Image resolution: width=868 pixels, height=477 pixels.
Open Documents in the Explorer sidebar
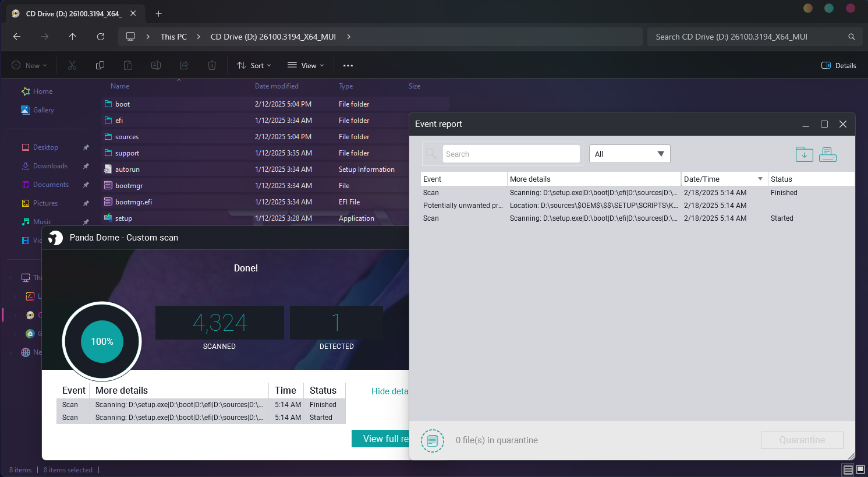tap(51, 185)
